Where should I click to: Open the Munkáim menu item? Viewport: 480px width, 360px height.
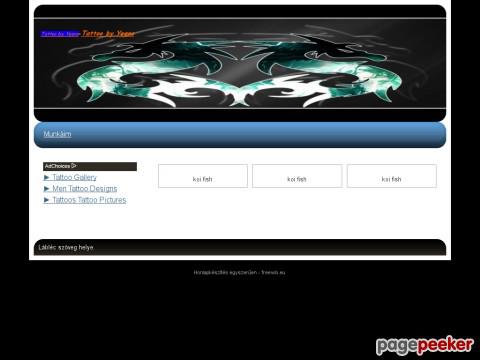[57, 134]
